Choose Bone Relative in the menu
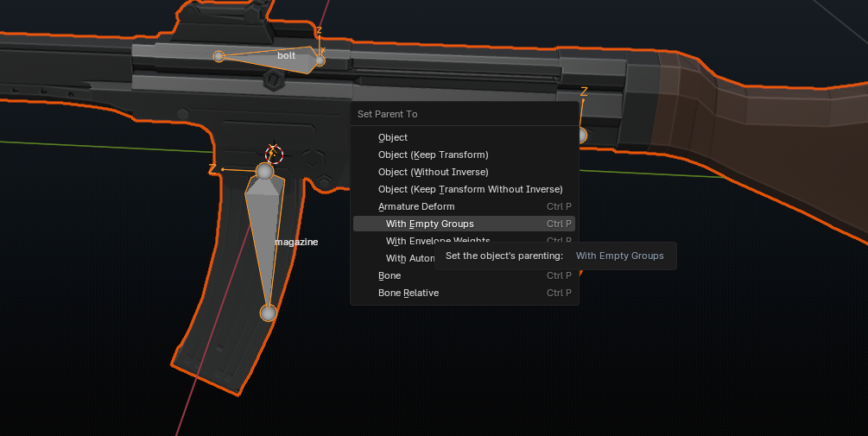 tap(409, 293)
